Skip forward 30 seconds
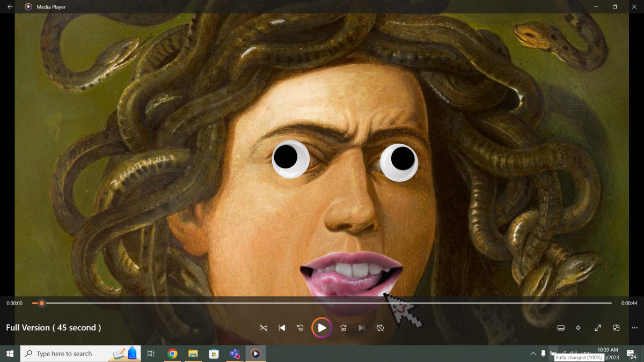 point(343,328)
